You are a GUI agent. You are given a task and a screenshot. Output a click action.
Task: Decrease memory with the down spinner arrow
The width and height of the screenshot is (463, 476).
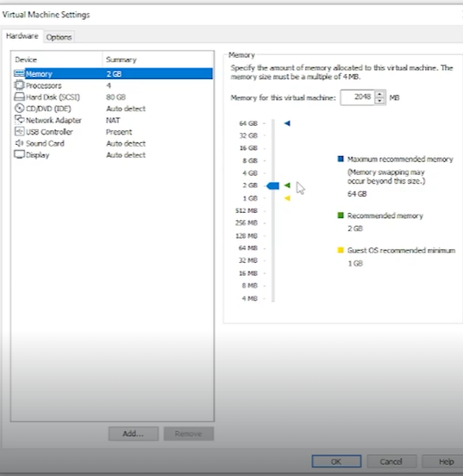pyautogui.click(x=379, y=101)
